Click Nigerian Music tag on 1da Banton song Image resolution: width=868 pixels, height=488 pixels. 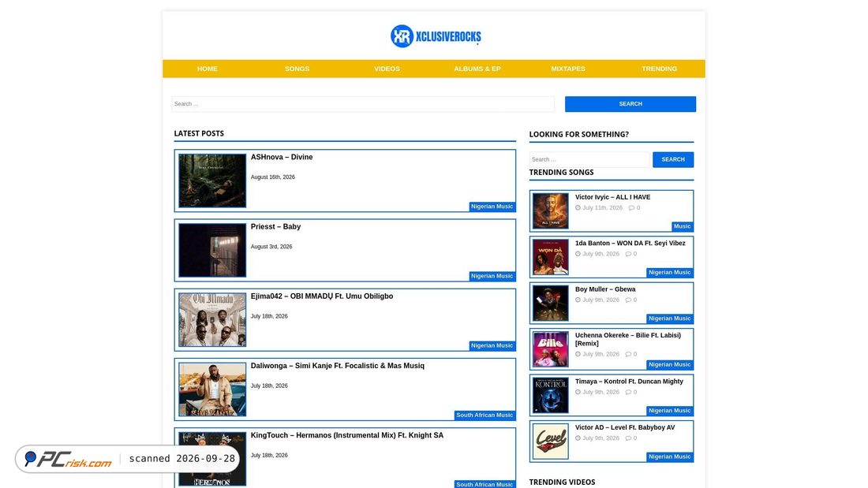pyautogui.click(x=669, y=272)
